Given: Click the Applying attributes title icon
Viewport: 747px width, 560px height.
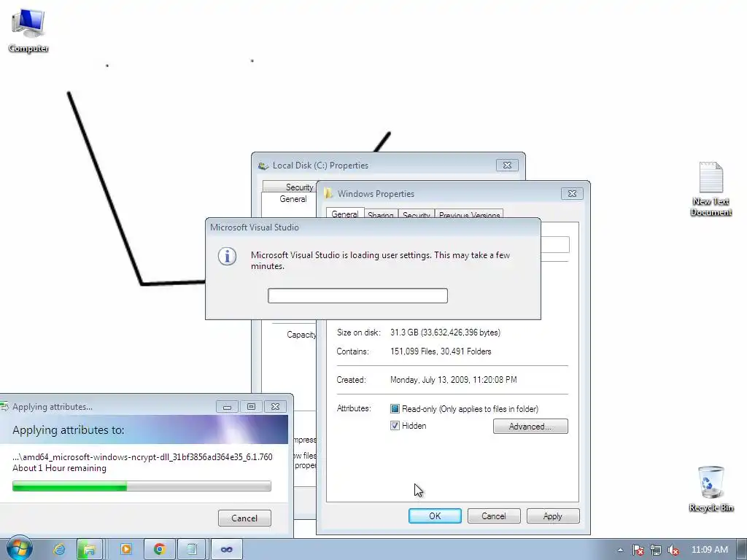Looking at the screenshot, I should tap(5, 407).
